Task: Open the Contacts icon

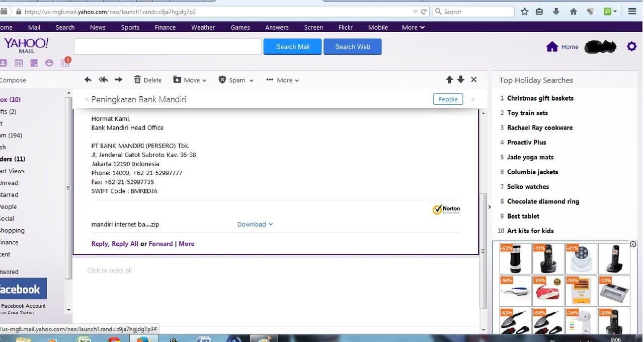Action: 3,63
